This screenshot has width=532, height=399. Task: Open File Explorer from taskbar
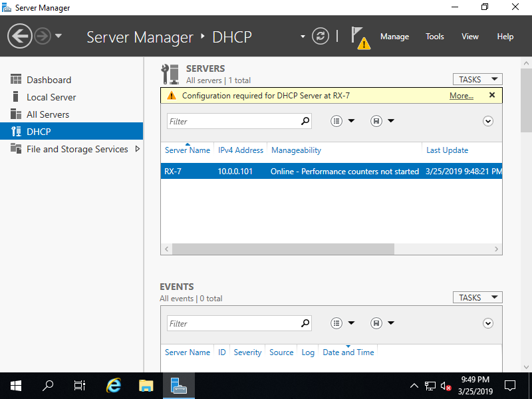(146, 386)
